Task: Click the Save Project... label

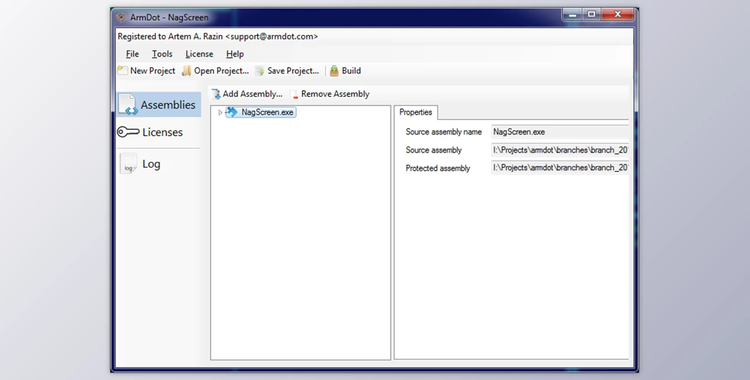Action: (x=293, y=71)
